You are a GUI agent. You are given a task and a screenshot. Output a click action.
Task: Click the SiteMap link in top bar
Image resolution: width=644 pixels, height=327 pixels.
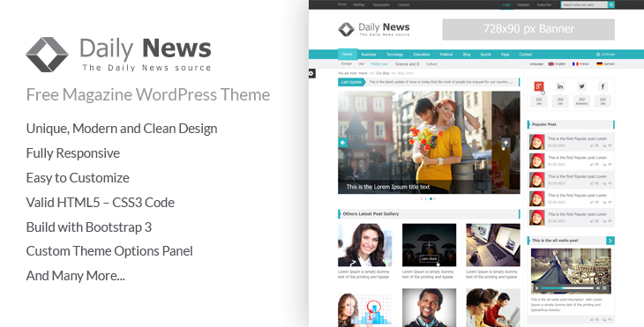pos(358,5)
